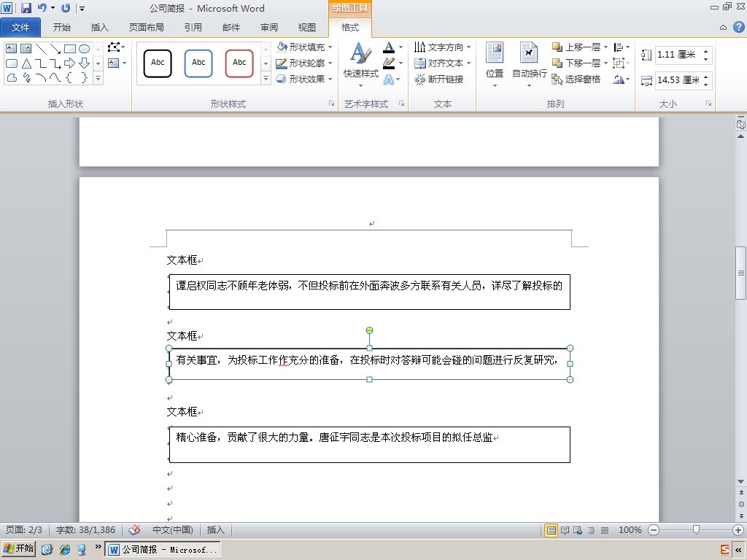The width and height of the screenshot is (747, 560).
Task: Open 快速样式 quick styles menu
Action: pos(360,65)
